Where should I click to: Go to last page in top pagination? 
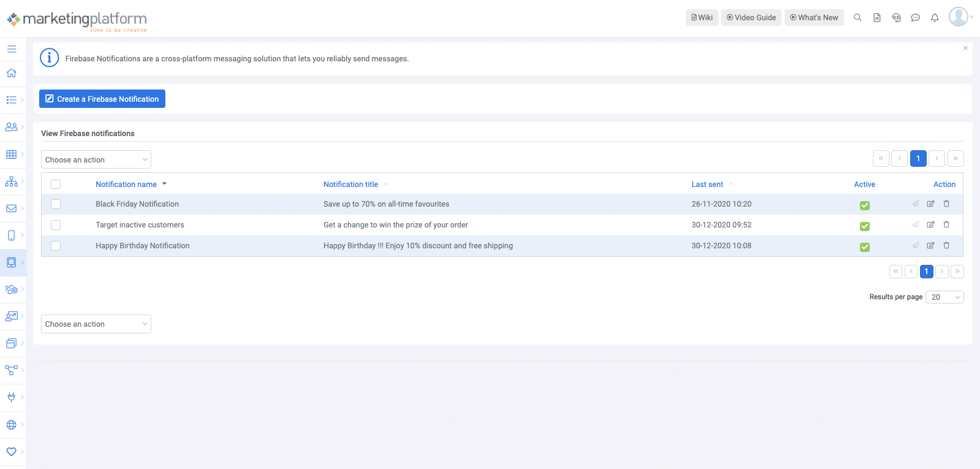(x=956, y=158)
